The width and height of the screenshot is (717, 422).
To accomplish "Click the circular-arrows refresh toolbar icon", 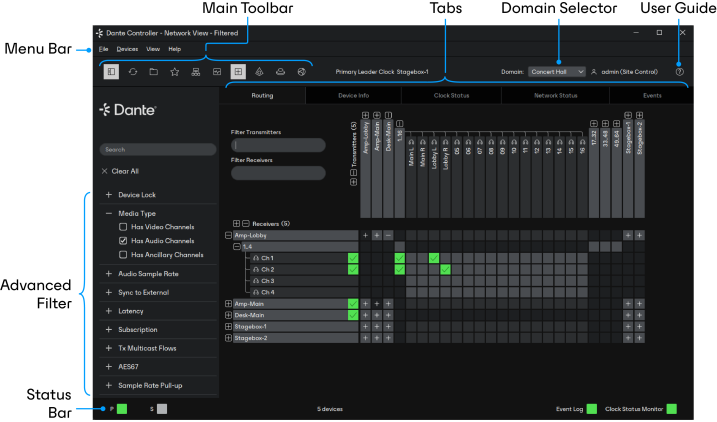I will click(133, 72).
